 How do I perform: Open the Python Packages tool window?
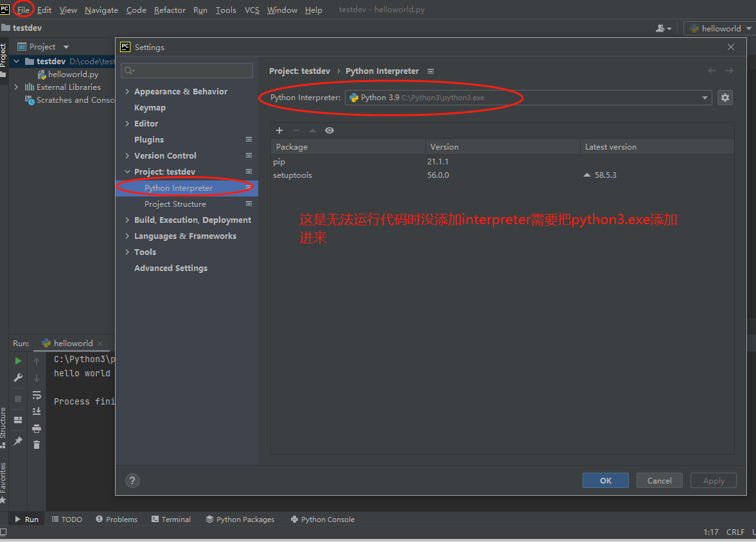pos(240,520)
